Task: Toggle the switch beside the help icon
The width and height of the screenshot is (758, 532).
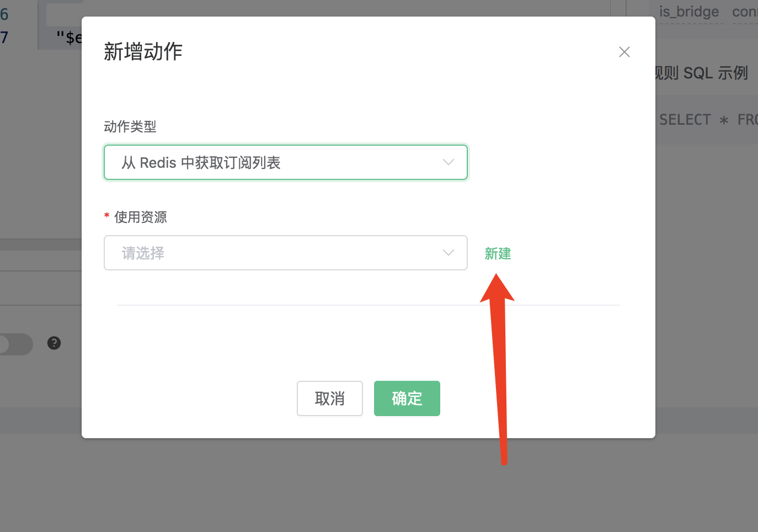Action: tap(17, 344)
